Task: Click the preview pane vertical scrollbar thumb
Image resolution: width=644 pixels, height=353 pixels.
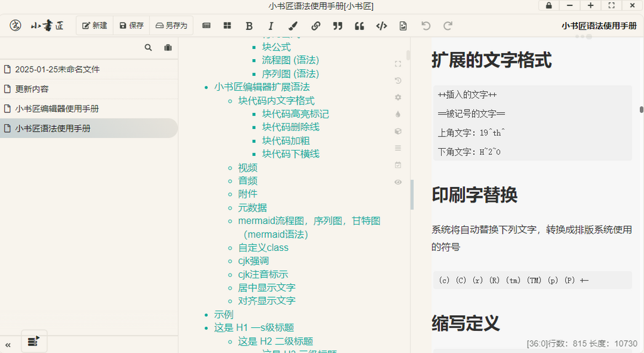Action: (641, 110)
